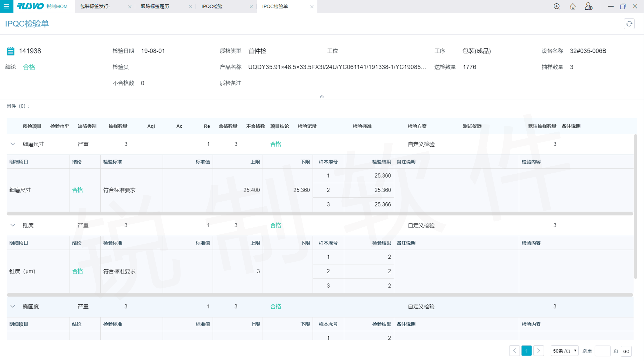Collapse the 锥度 inspection row
Viewport: 644px width, 361px height.
coord(13,225)
